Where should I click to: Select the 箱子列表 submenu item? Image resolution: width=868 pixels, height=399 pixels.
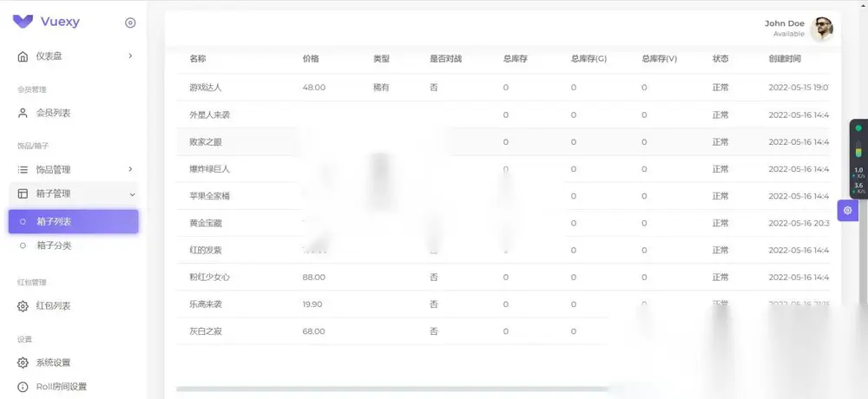(x=74, y=221)
